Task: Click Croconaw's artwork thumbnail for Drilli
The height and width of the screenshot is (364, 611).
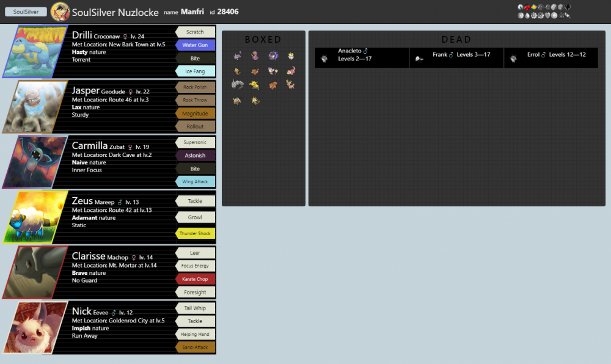Action: (x=35, y=51)
